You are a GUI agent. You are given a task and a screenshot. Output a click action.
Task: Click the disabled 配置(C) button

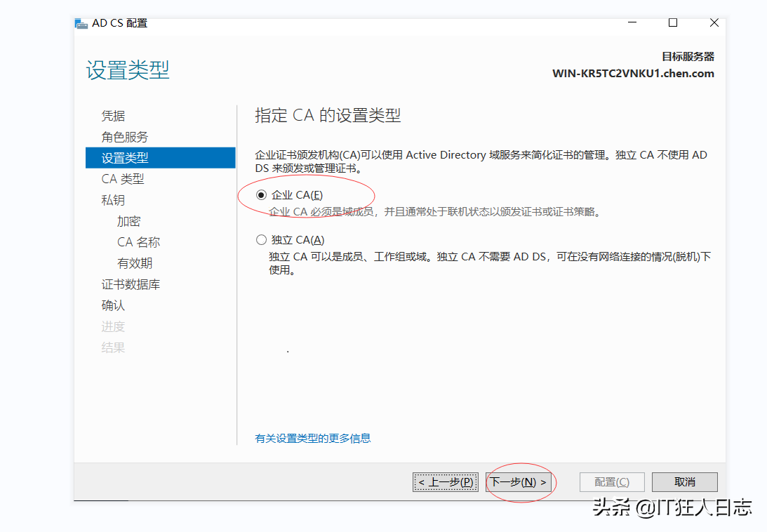612,482
